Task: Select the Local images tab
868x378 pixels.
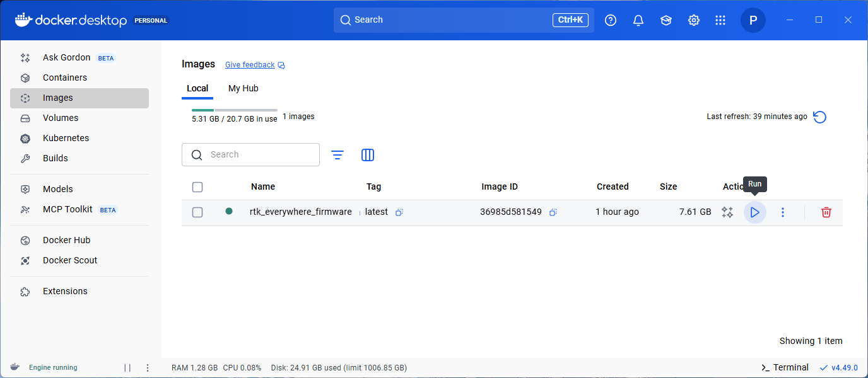Action: pyautogui.click(x=197, y=88)
